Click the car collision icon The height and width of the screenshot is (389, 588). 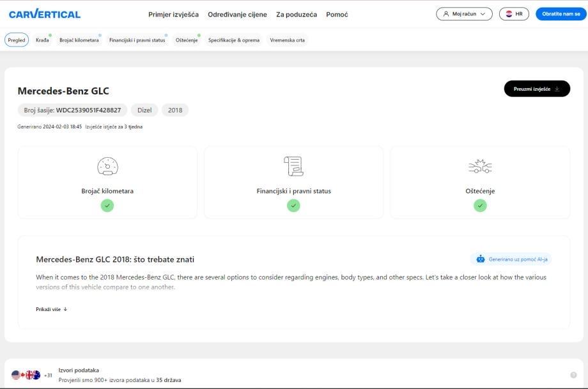pyautogui.click(x=480, y=166)
